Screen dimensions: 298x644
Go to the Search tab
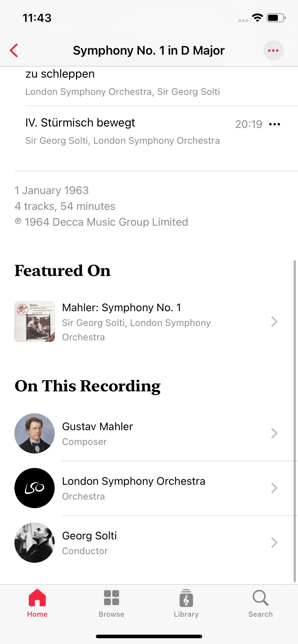261,603
